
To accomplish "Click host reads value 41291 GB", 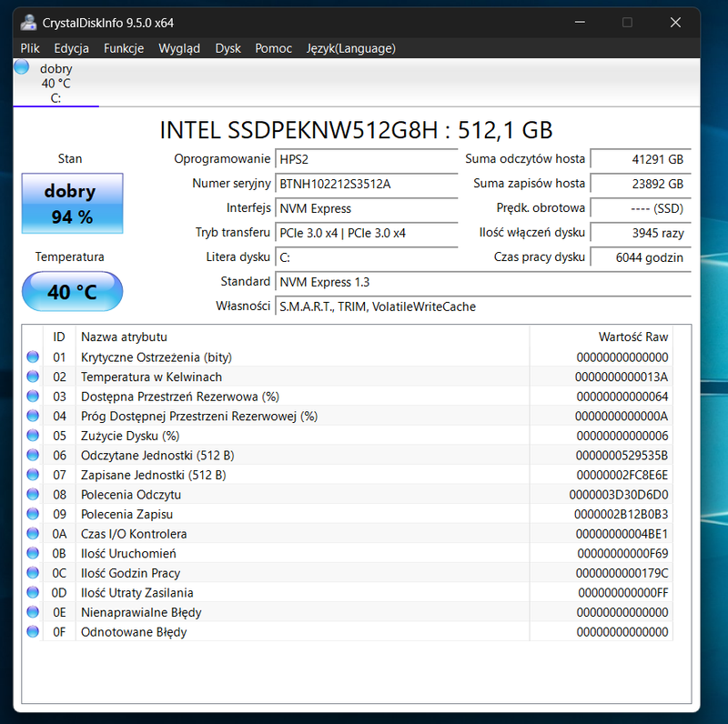I will (641, 160).
